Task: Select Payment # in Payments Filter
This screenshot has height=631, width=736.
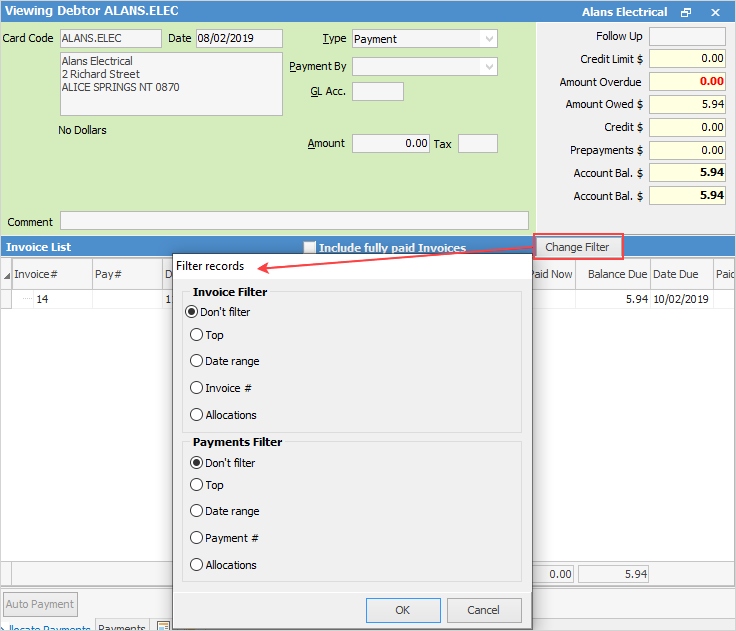Action: pos(197,538)
